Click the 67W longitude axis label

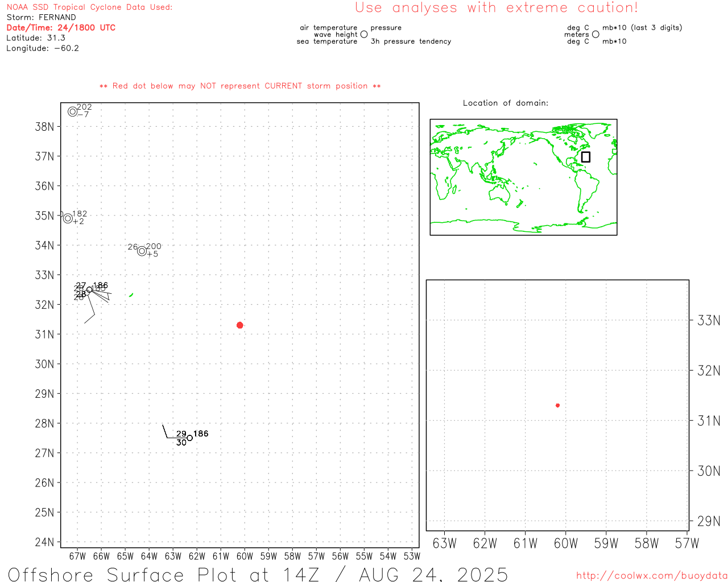(77, 556)
